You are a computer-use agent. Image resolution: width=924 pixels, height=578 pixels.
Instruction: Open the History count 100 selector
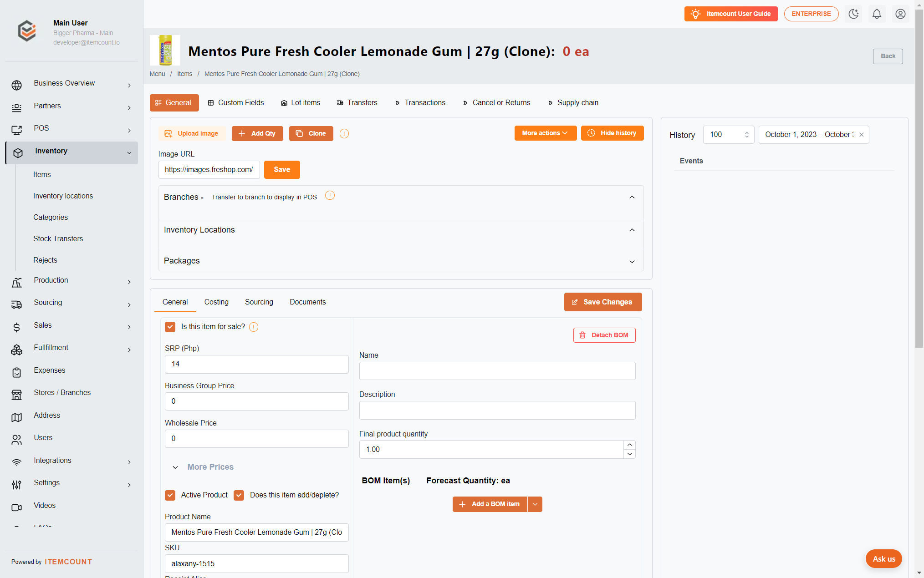pyautogui.click(x=729, y=135)
